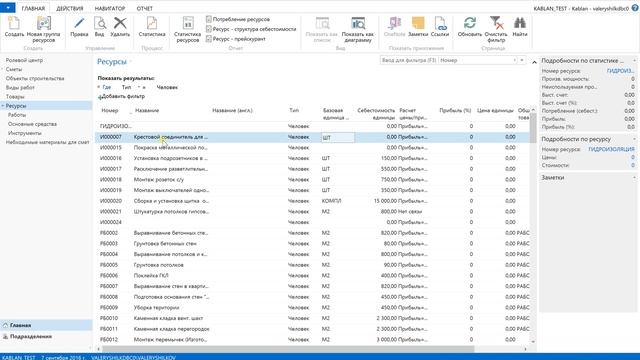Click the Правка (Edit) pencil icon

(79, 23)
